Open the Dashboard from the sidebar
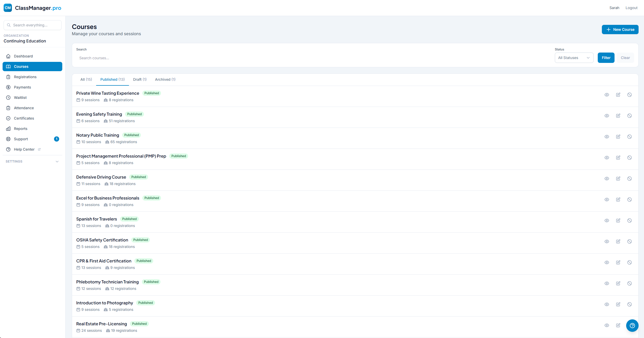The image size is (644, 338). [23, 56]
